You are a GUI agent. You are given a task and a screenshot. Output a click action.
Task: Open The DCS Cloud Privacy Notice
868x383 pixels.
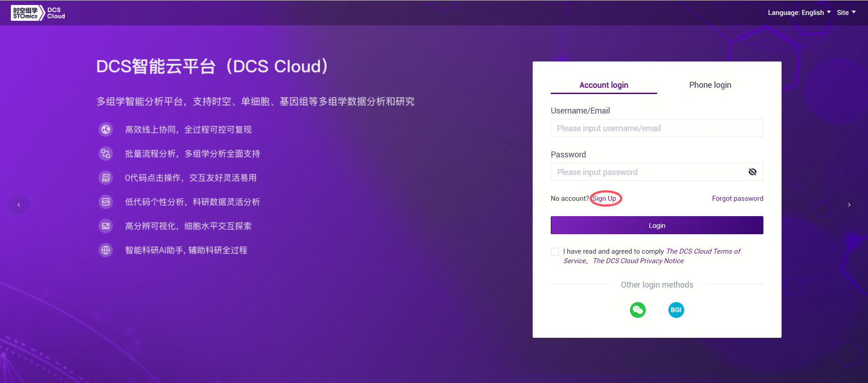639,261
